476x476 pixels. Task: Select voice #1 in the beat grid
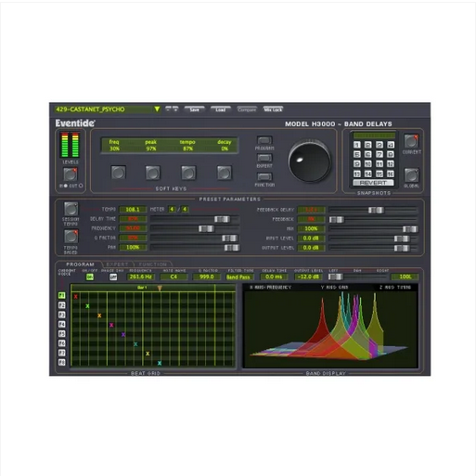click(62, 295)
